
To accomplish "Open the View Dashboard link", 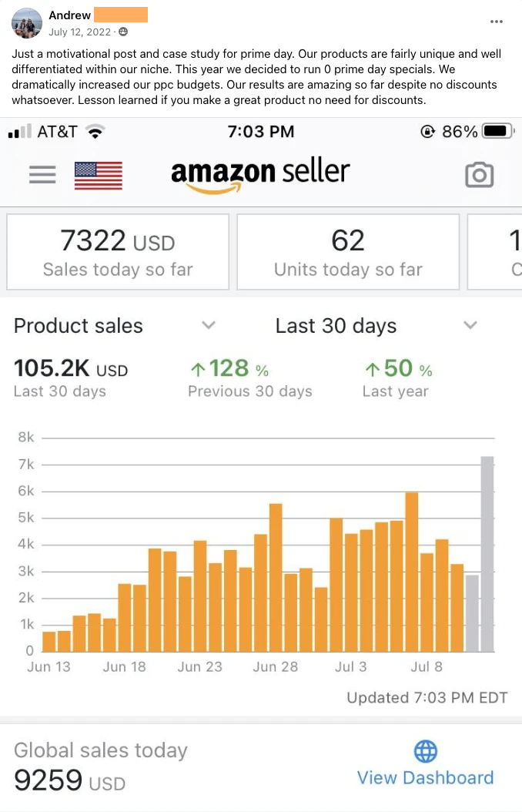I will click(x=425, y=777).
